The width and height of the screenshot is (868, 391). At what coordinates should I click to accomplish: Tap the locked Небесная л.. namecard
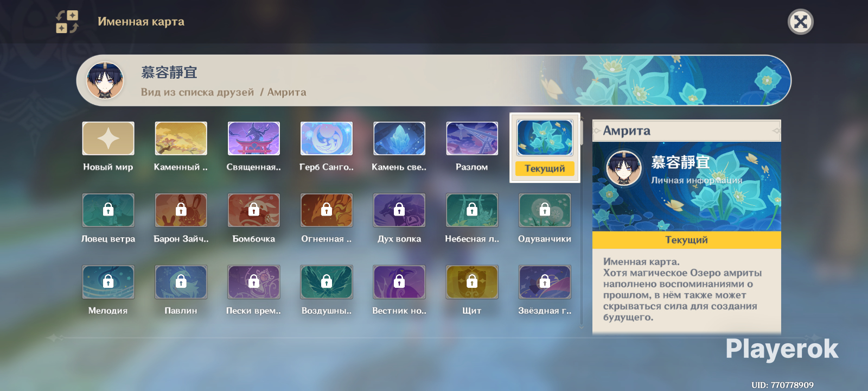pos(471,210)
